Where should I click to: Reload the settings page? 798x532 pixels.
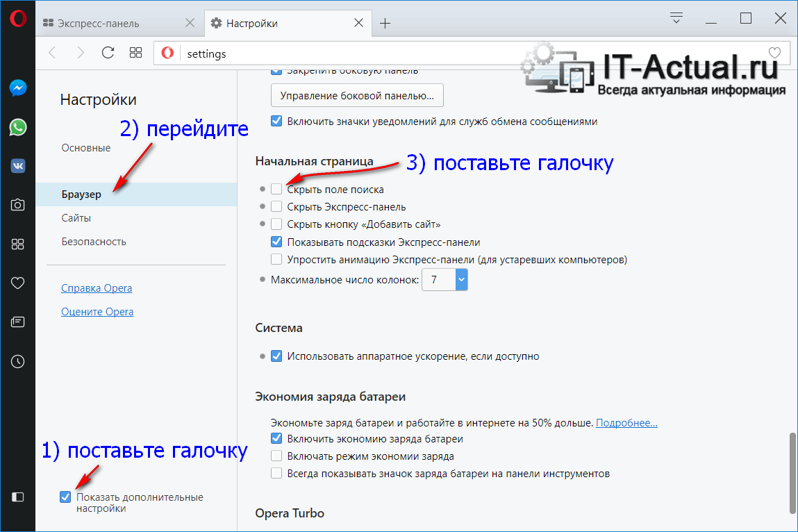click(x=108, y=53)
